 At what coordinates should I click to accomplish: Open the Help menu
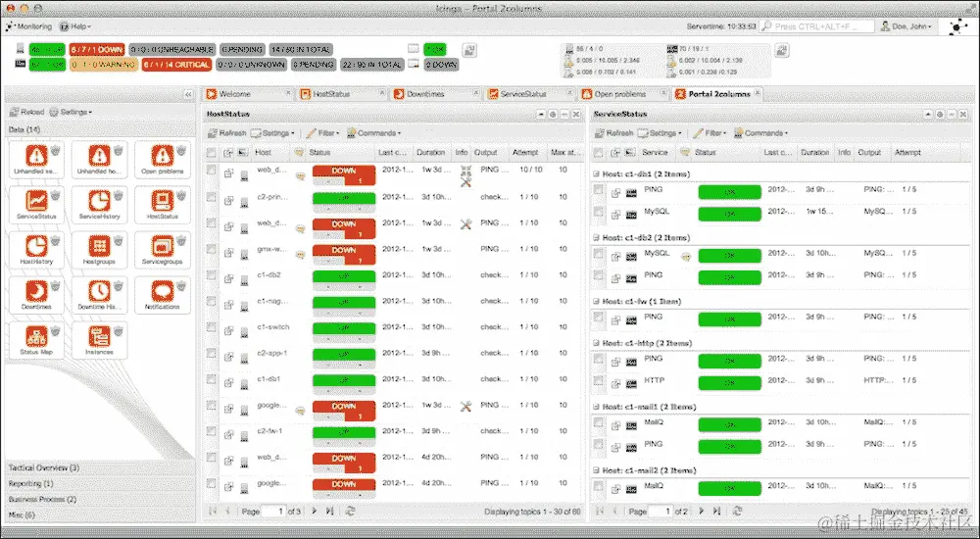[75, 26]
